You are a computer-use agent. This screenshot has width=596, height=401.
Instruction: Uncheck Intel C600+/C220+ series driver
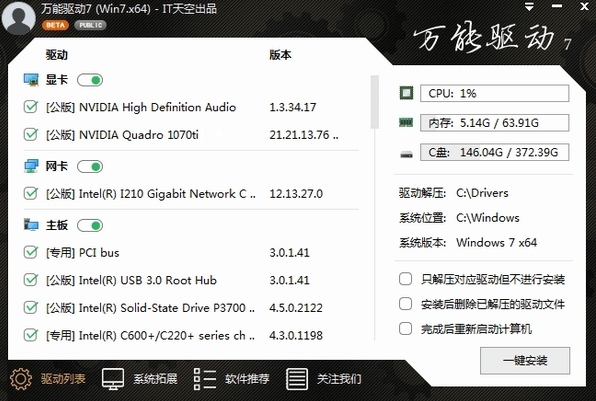tap(30, 335)
